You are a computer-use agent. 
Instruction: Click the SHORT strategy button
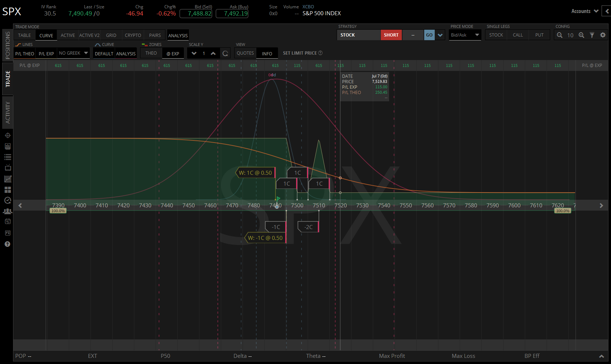point(391,35)
